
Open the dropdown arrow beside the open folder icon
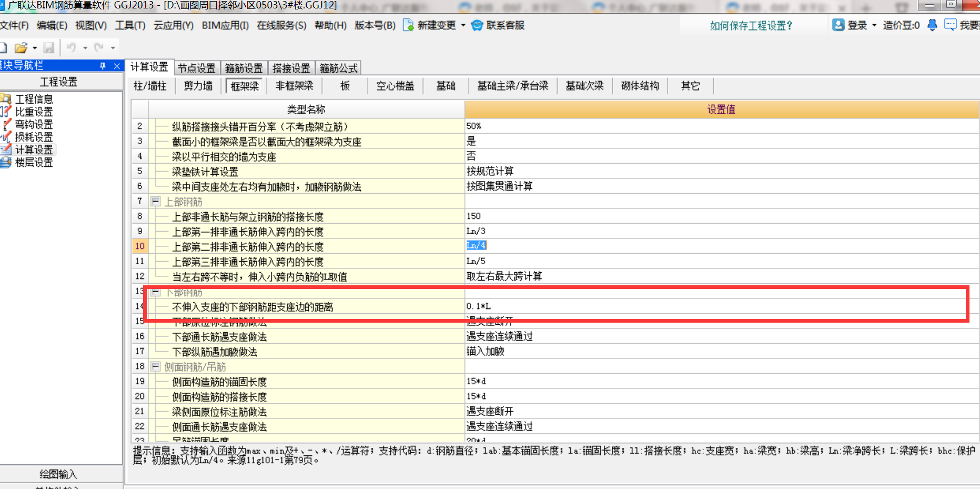click(x=35, y=48)
